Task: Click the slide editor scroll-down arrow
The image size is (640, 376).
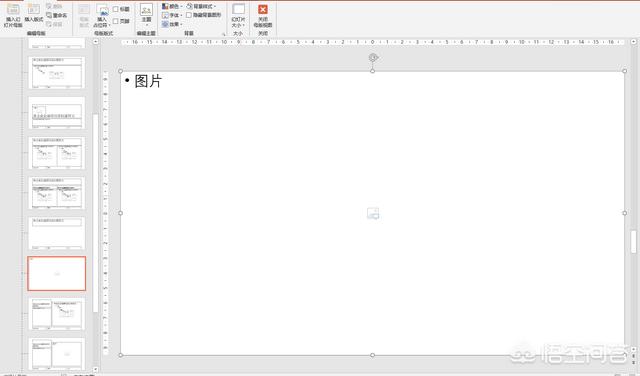Action: pos(633,349)
